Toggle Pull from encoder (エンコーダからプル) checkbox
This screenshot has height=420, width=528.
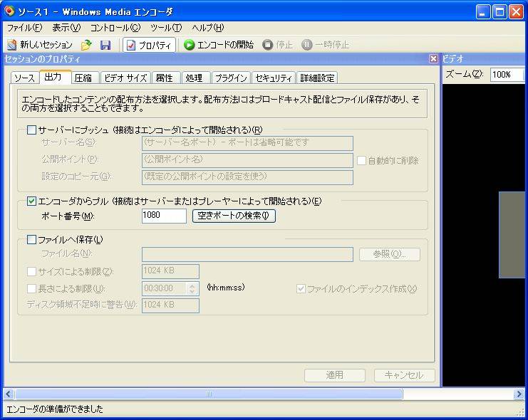31,201
